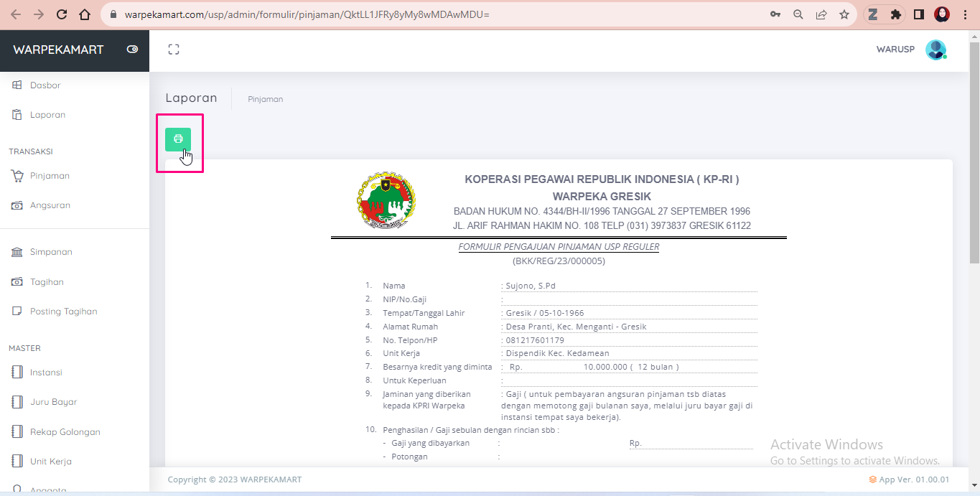The height and width of the screenshot is (496, 980).
Task: Click the browser profile avatar
Action: pos(942,14)
